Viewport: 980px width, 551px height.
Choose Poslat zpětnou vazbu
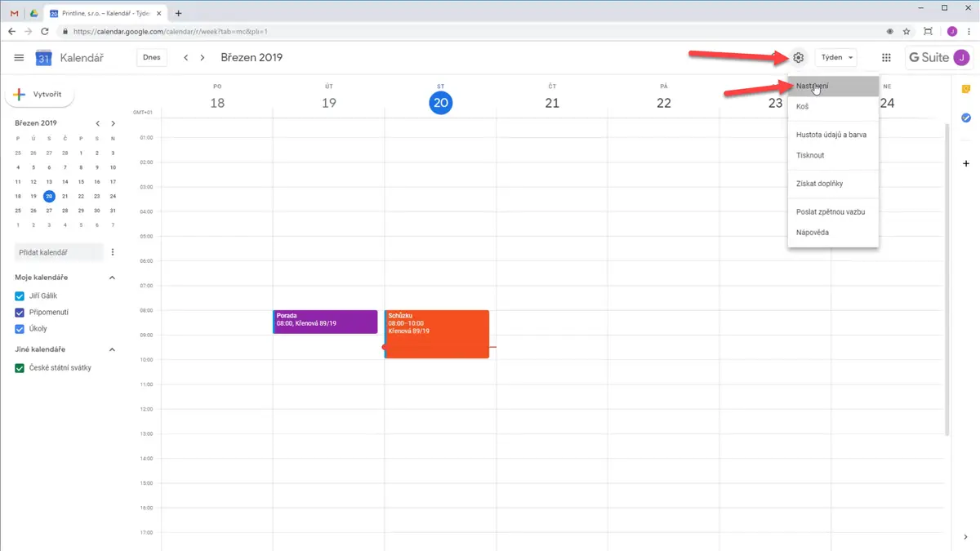point(833,212)
